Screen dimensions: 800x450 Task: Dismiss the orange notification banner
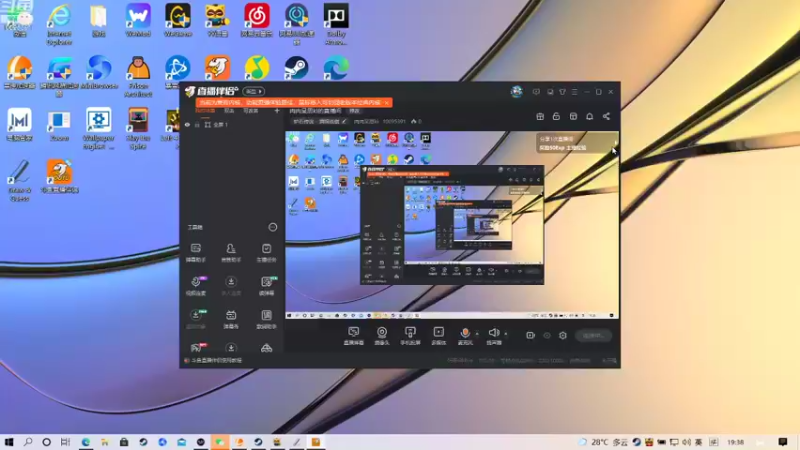(386, 103)
